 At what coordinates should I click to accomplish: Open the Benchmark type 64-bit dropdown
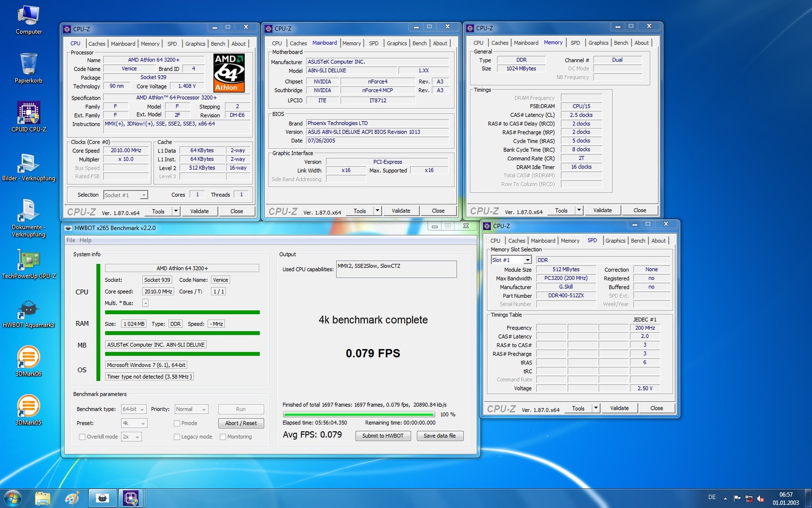(133, 409)
